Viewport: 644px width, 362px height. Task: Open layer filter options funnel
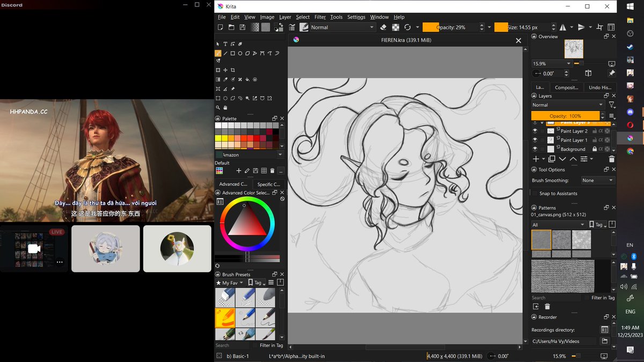point(611,105)
